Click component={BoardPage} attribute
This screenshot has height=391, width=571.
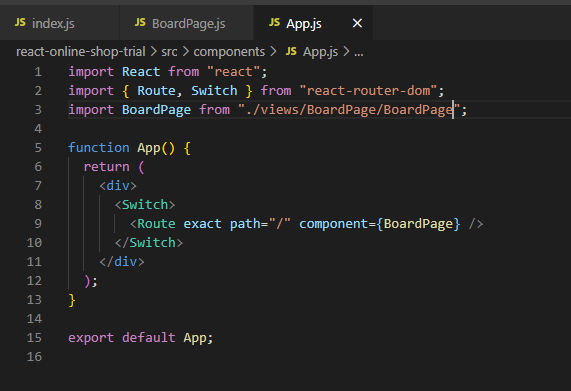tap(379, 224)
